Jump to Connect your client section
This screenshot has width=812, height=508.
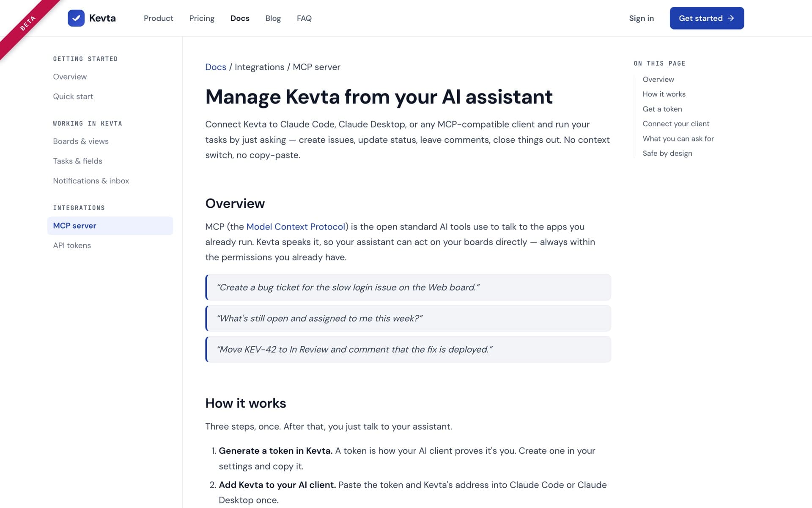676,124
